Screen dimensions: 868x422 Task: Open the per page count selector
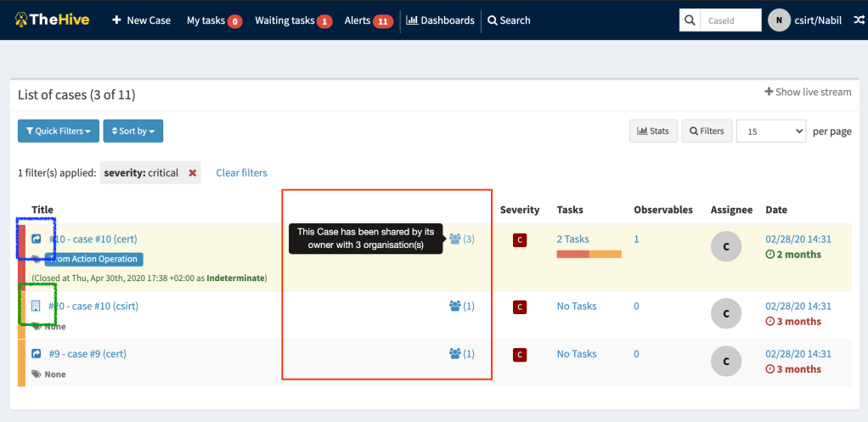tap(770, 132)
